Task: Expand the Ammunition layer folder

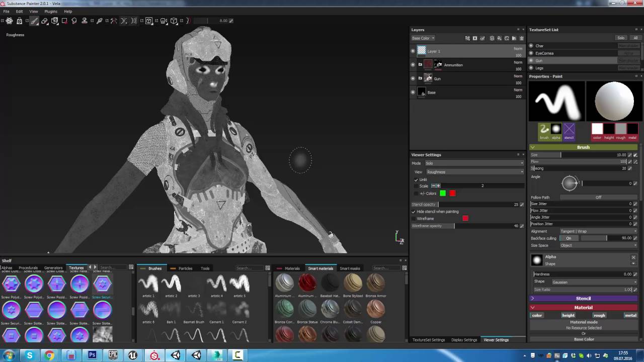Action: coord(420,65)
